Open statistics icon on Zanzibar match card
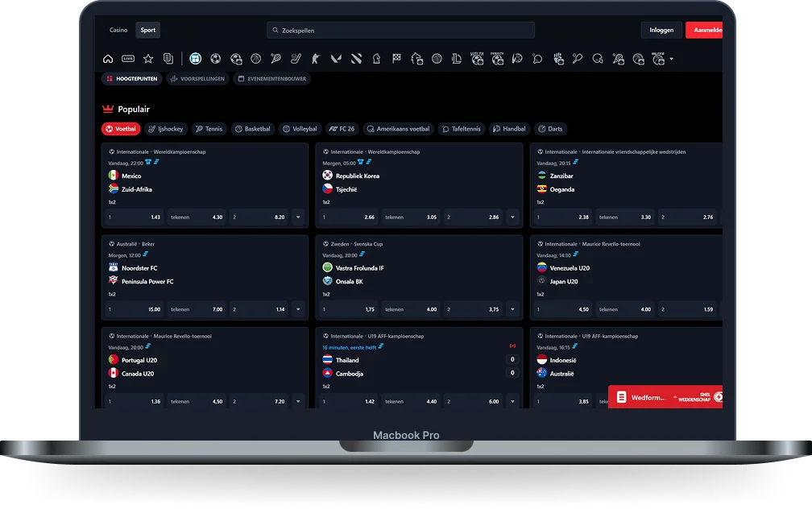Screen dimensions: 812x509 tap(575, 162)
